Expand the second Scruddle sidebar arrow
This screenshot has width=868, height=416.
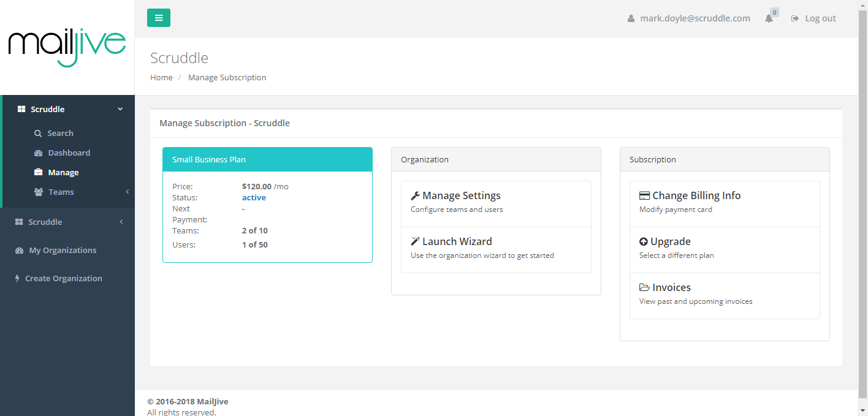121,222
